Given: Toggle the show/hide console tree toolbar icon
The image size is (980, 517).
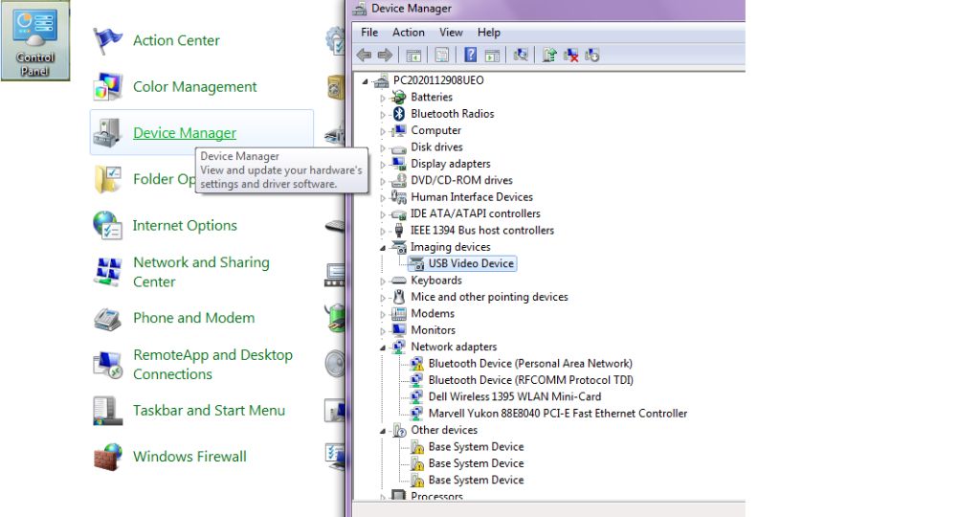Looking at the screenshot, I should point(413,56).
